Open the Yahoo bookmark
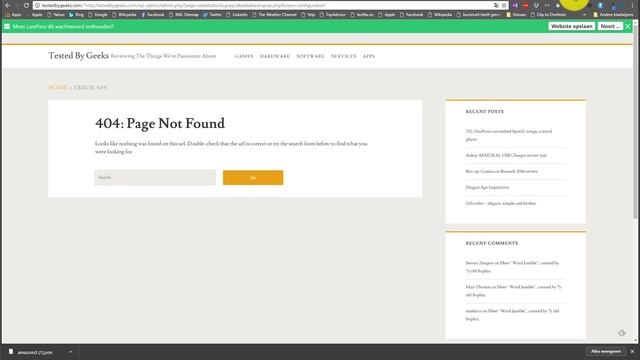The height and width of the screenshot is (360, 640). coord(56,15)
